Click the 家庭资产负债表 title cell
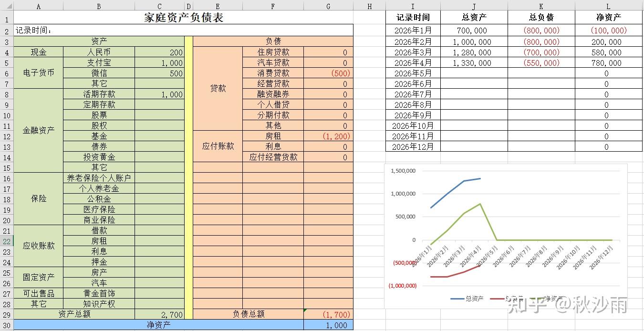The image size is (644, 331). [x=184, y=17]
